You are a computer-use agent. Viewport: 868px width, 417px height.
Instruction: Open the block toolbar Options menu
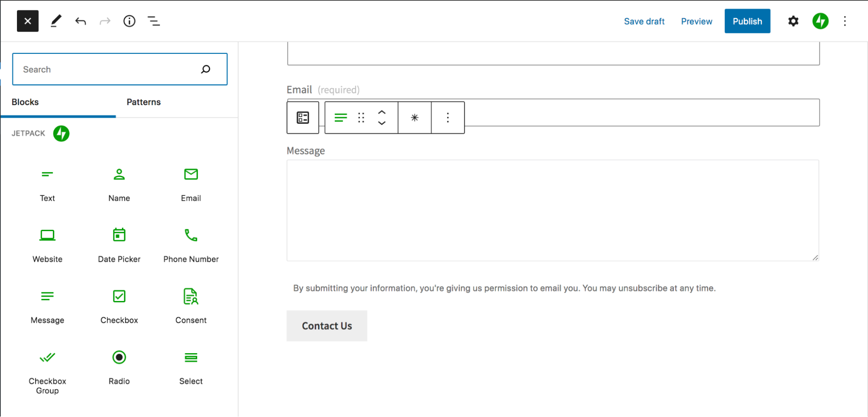coord(448,118)
